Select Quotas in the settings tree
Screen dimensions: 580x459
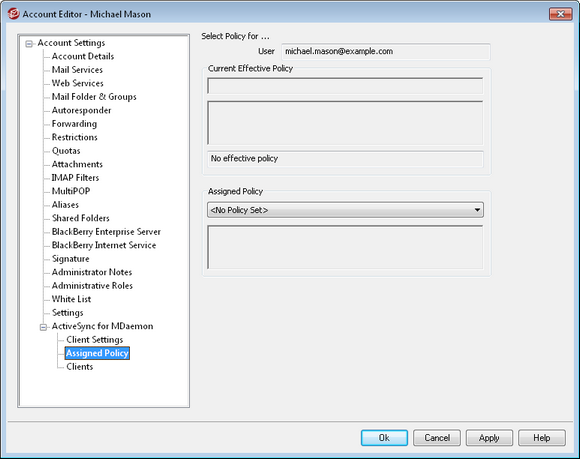click(x=66, y=151)
